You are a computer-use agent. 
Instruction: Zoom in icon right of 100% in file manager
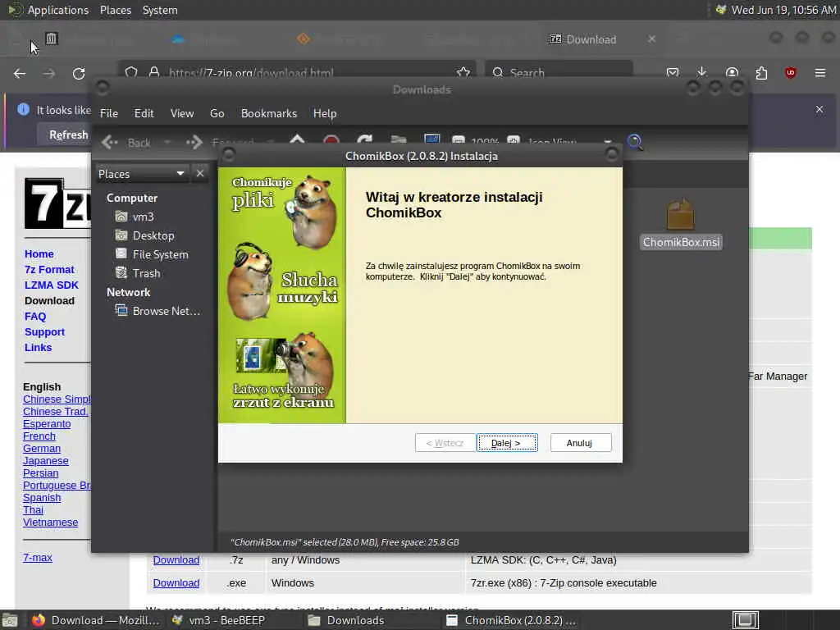(514, 141)
